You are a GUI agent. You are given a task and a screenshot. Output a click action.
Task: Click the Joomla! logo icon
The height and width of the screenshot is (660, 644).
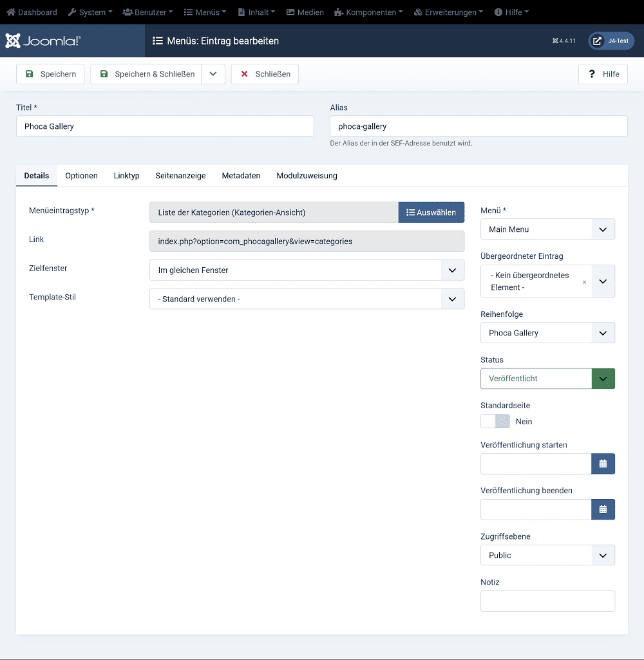tap(13, 41)
